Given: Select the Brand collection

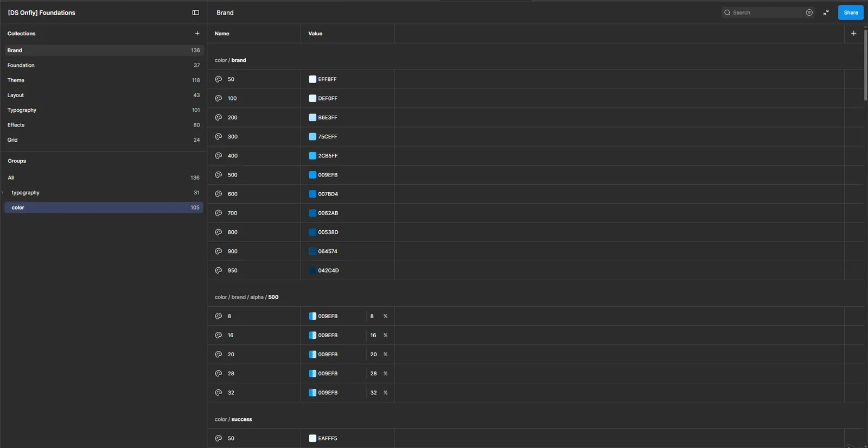Looking at the screenshot, I should click(x=104, y=51).
